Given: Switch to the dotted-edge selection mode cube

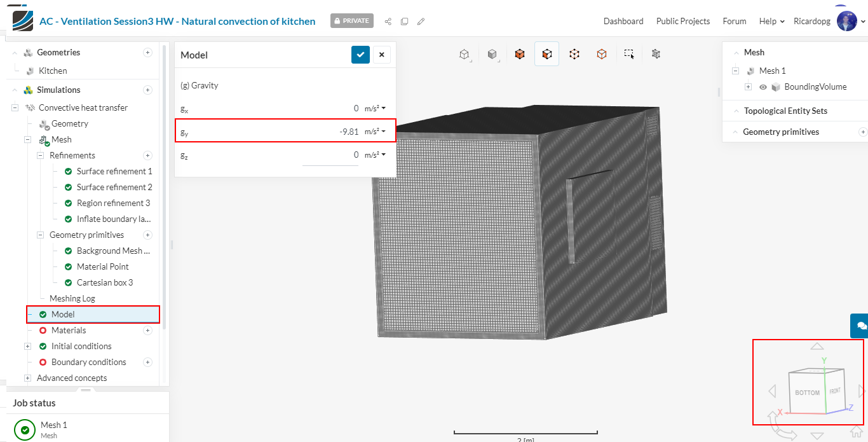Looking at the screenshot, I should [x=574, y=55].
